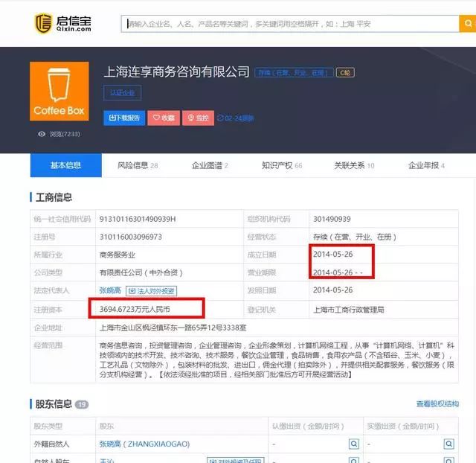Download the company report via 下载报告
The height and width of the screenshot is (463, 476).
tap(124, 118)
